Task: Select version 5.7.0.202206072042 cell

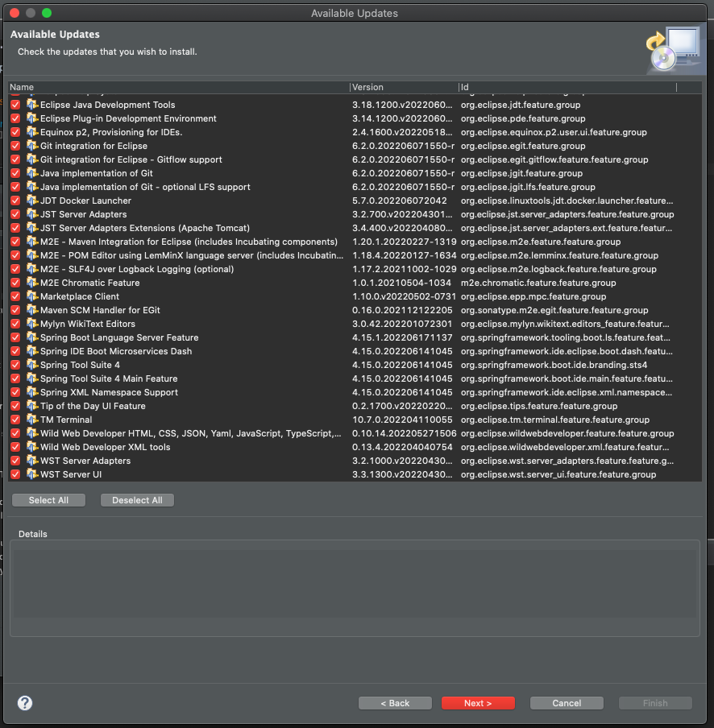Action: click(x=400, y=201)
